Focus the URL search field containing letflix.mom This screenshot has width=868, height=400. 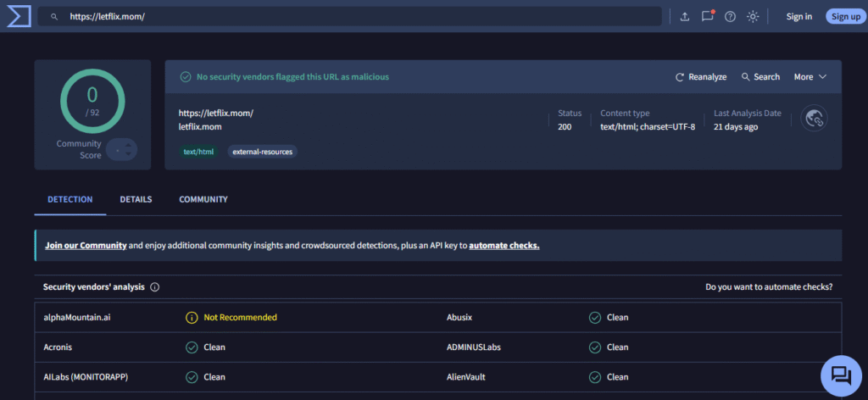(x=350, y=17)
